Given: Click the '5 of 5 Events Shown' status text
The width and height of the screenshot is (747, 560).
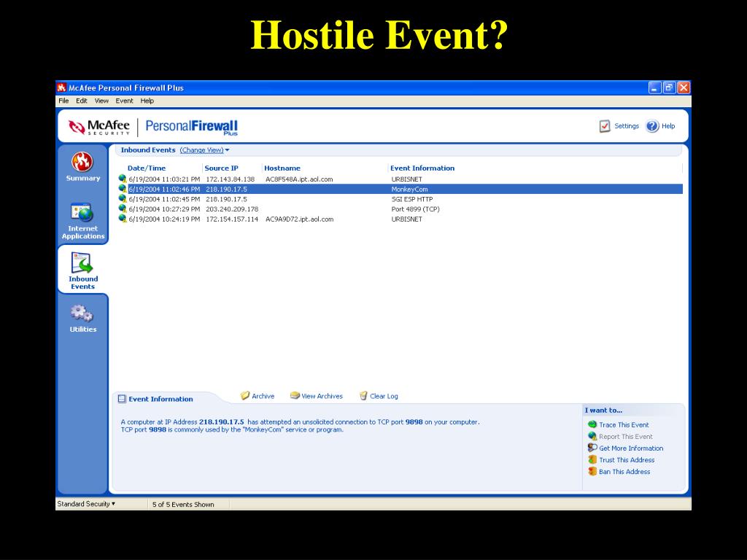Looking at the screenshot, I should click(183, 505).
